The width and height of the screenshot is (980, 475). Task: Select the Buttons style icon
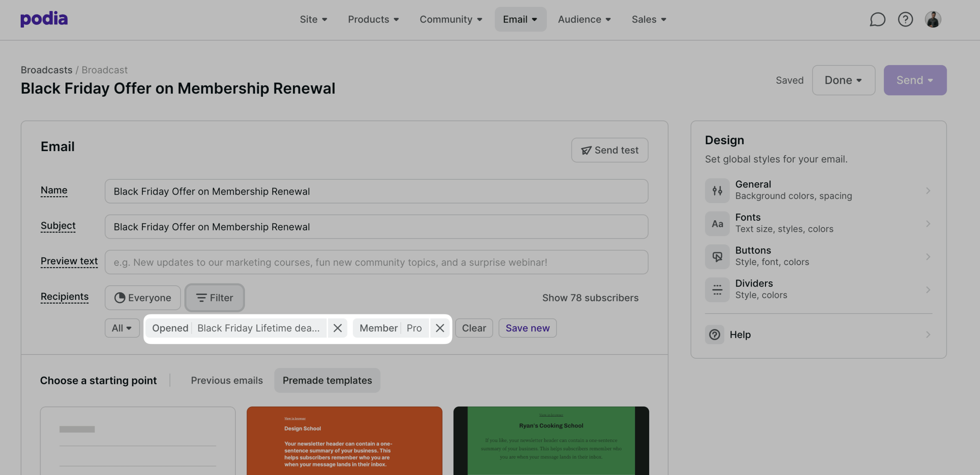tap(717, 256)
